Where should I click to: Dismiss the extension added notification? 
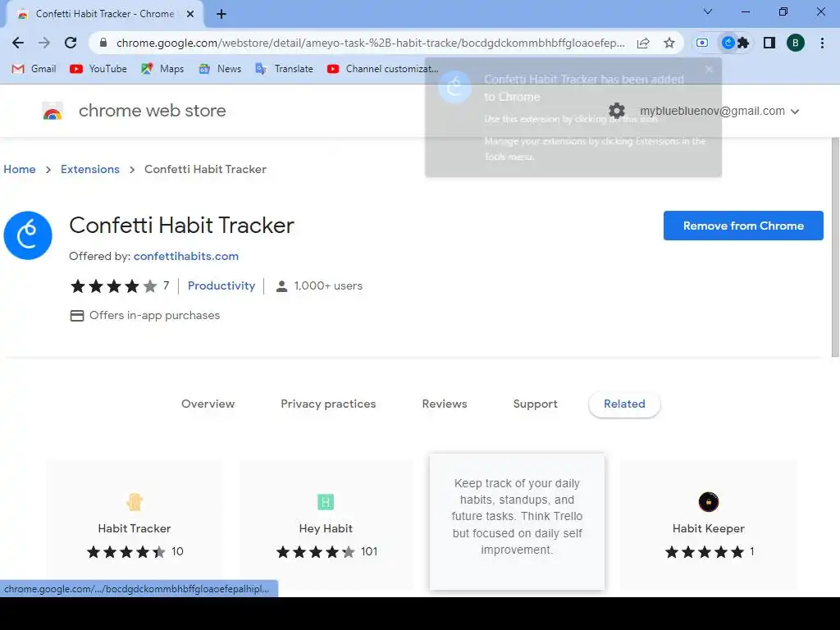(x=709, y=69)
